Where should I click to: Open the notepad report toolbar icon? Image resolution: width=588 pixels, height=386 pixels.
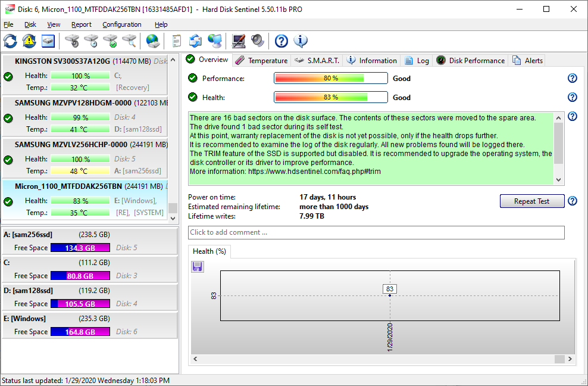coord(176,41)
